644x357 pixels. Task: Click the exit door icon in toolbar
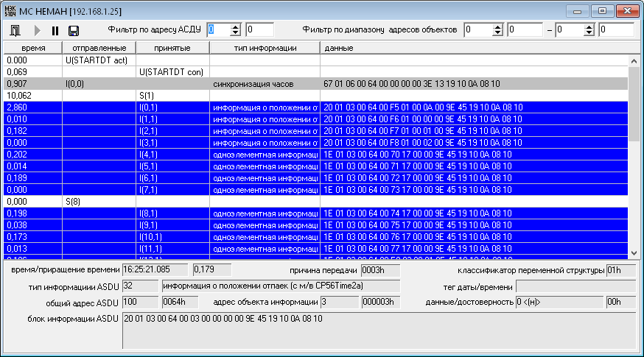pyautogui.click(x=15, y=30)
